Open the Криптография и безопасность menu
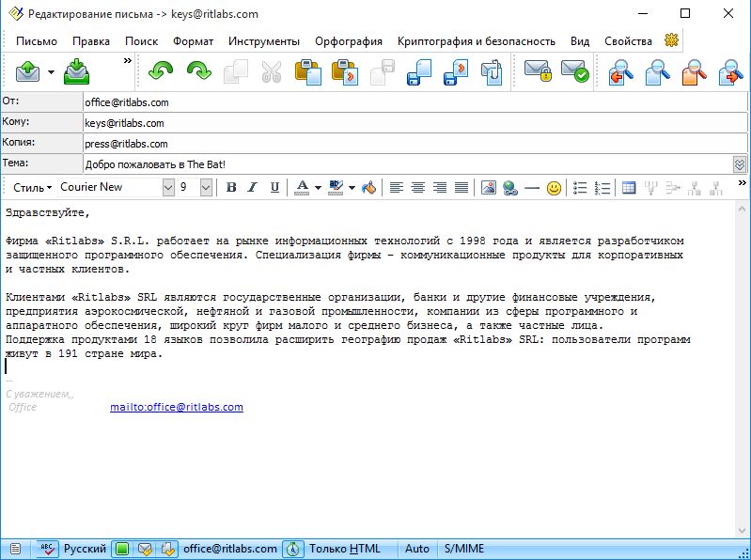 [x=476, y=41]
